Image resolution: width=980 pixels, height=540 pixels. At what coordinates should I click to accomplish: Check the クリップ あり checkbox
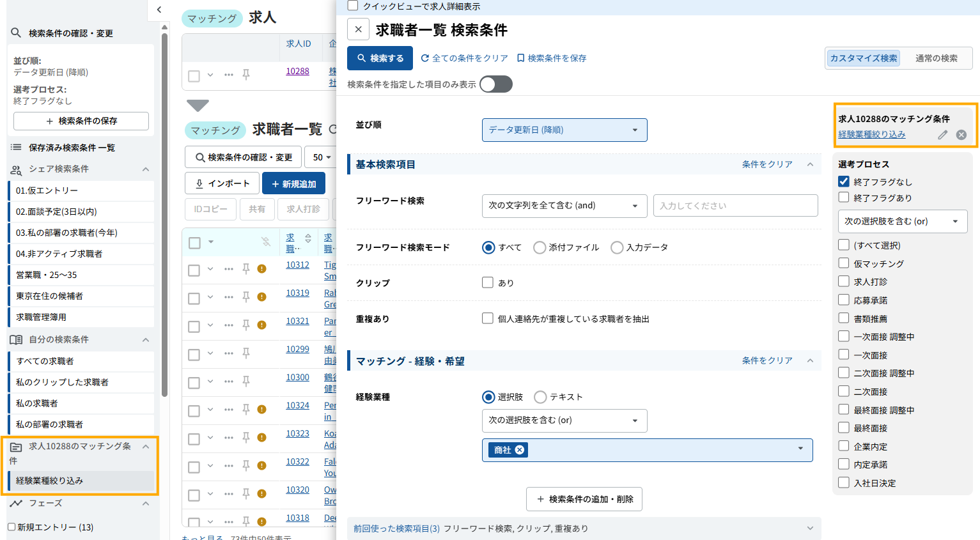click(488, 282)
